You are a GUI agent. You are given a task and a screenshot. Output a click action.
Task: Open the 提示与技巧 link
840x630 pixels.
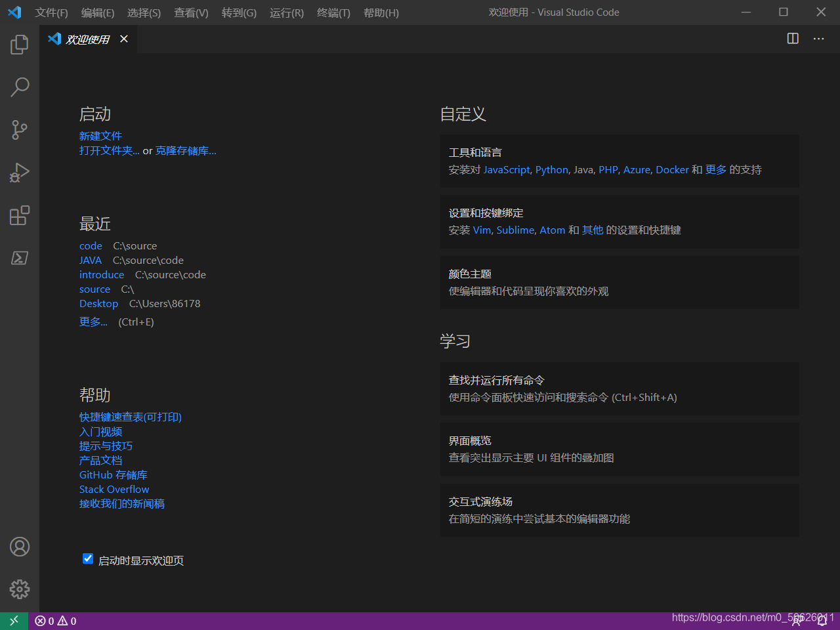click(106, 446)
